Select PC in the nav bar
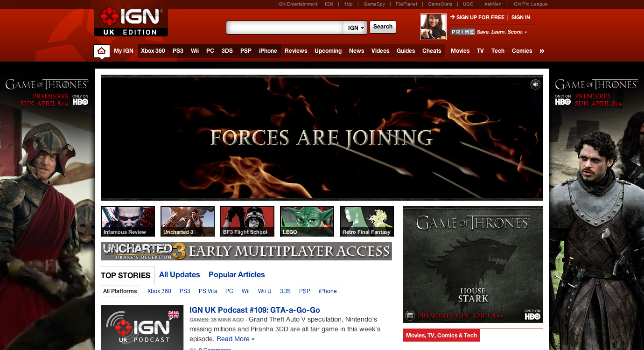644x350 pixels. pyautogui.click(x=210, y=51)
